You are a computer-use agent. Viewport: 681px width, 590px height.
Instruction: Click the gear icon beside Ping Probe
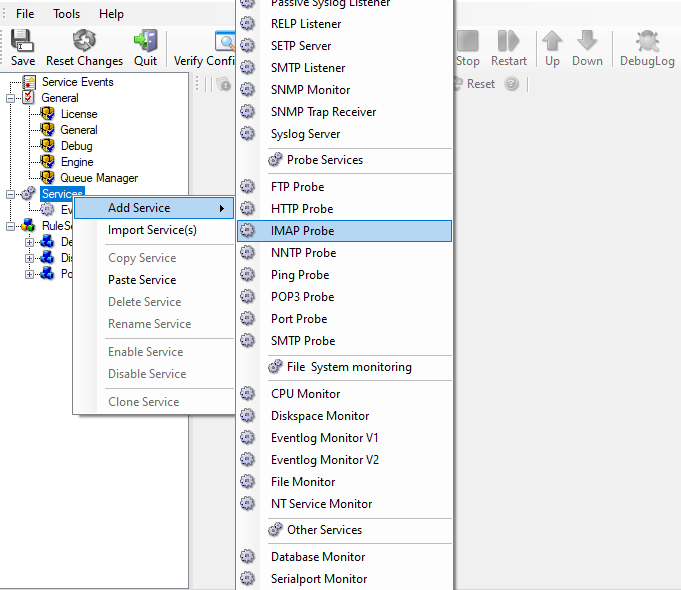248,275
